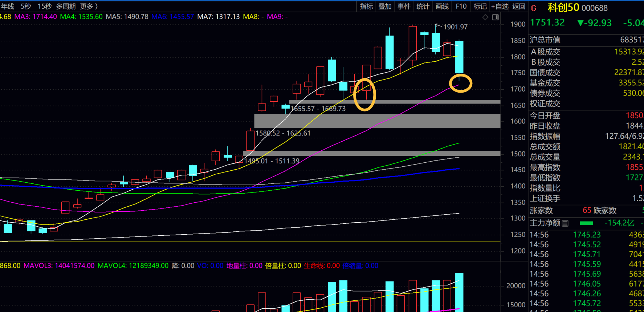Click the 最低指数 row label

click(545, 178)
